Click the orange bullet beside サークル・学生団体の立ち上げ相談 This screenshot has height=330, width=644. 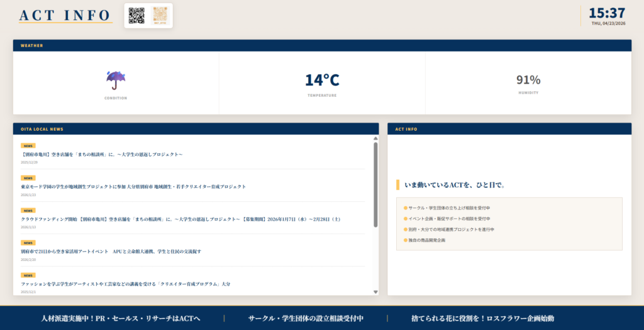406,207
